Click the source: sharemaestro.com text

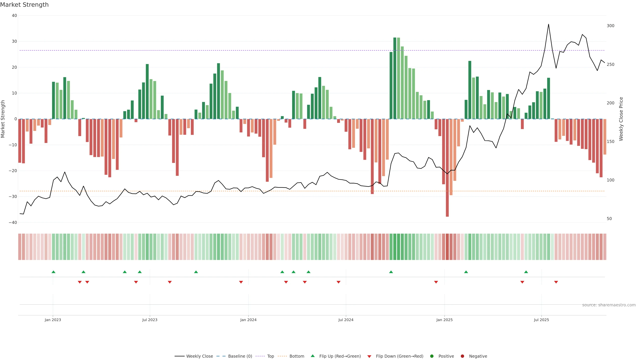609,305
